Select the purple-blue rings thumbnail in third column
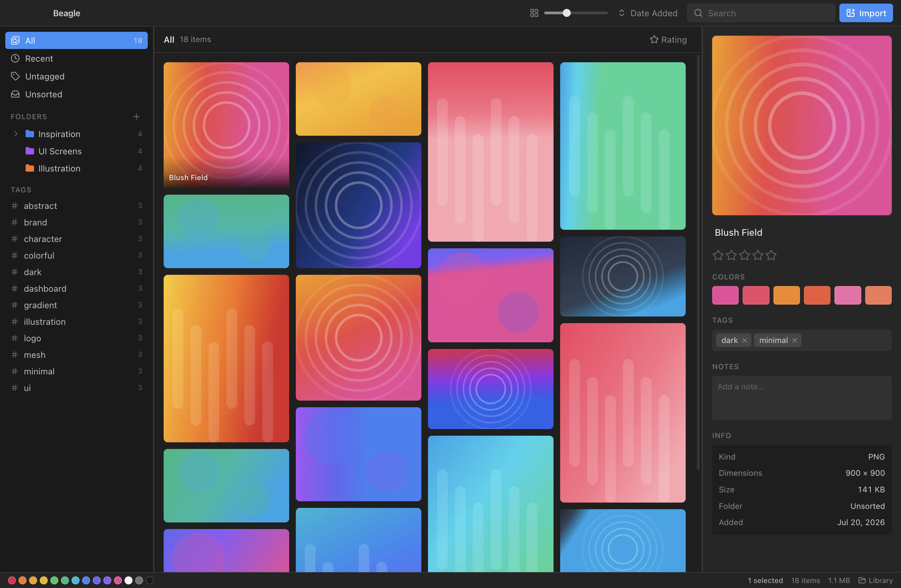The height and width of the screenshot is (588, 901). coord(490,389)
